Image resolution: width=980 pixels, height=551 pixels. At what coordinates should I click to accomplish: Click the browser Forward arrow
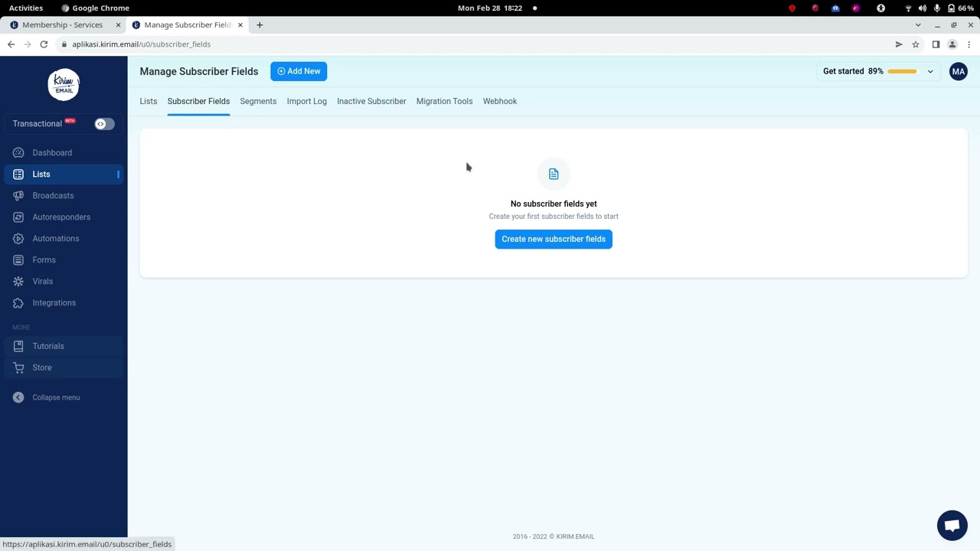tap(28, 44)
